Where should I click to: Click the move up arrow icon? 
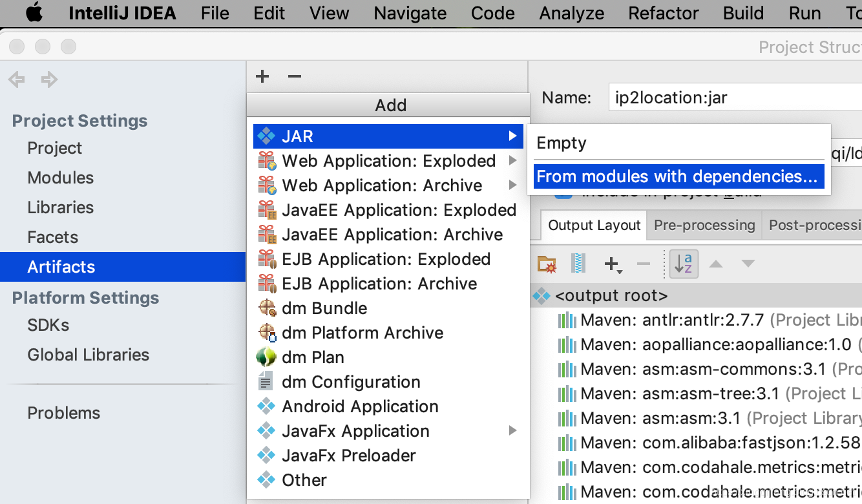pyautogui.click(x=716, y=264)
